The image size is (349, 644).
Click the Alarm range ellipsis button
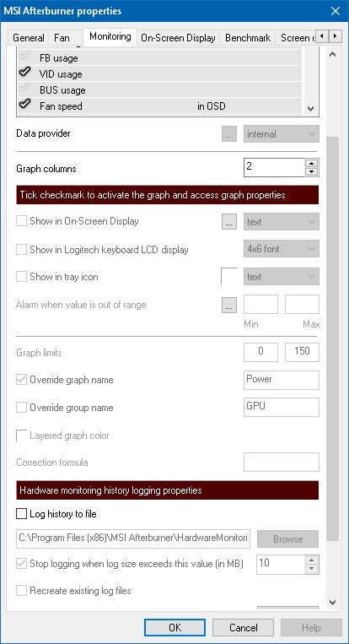click(x=229, y=306)
